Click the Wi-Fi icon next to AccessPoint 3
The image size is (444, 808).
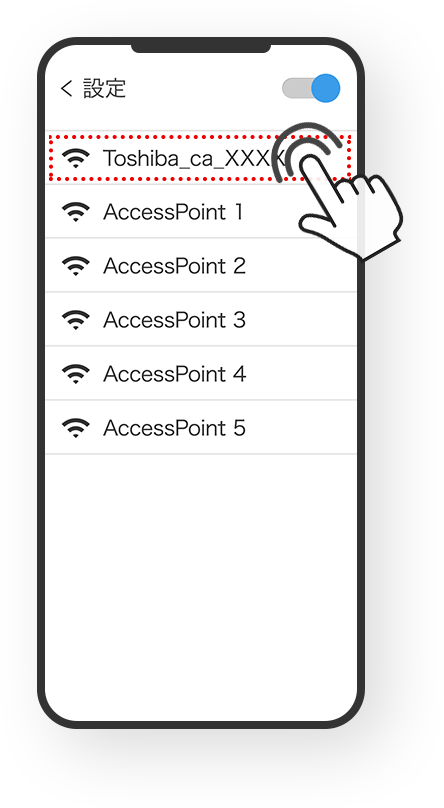click(x=76, y=321)
